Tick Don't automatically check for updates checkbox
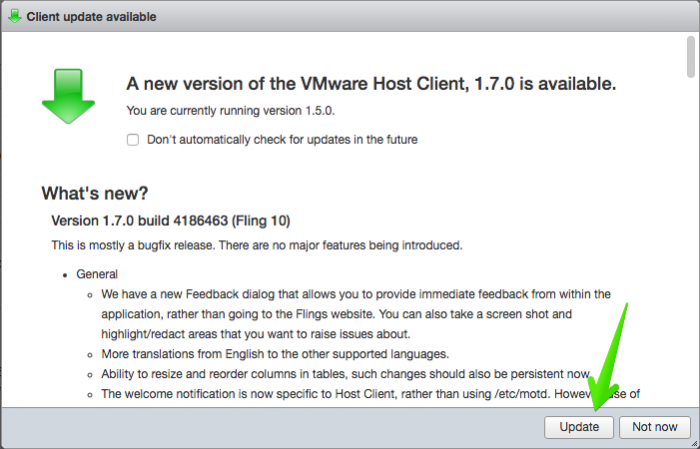The image size is (700, 449). click(x=133, y=140)
